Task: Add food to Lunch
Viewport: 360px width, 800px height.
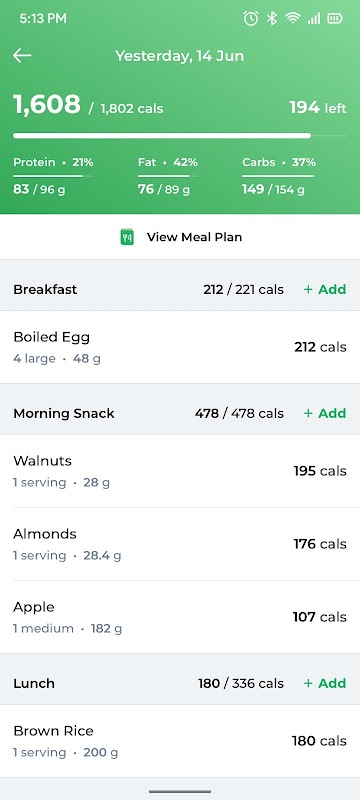Action: tap(325, 683)
